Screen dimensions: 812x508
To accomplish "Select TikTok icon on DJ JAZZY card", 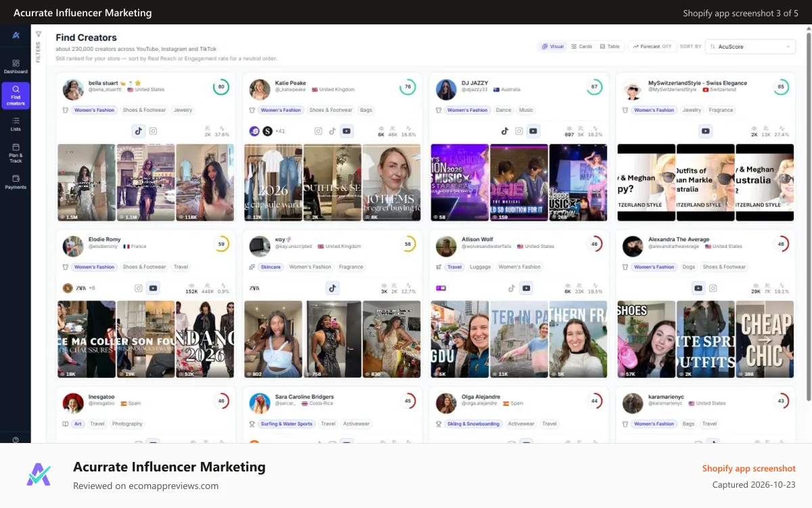I will [x=505, y=131].
